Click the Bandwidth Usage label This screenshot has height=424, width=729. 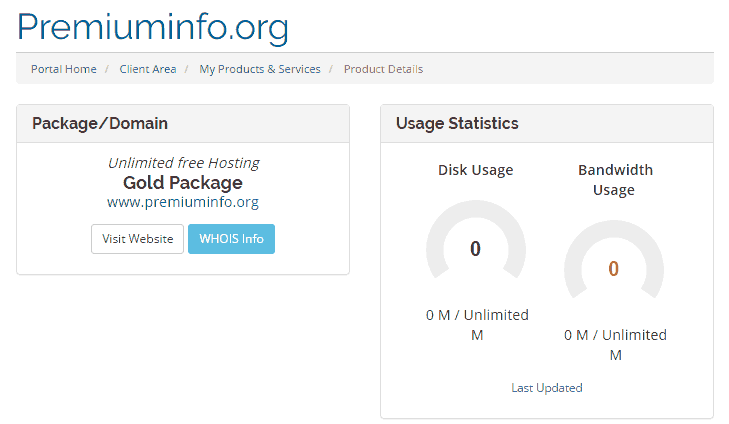tap(615, 180)
